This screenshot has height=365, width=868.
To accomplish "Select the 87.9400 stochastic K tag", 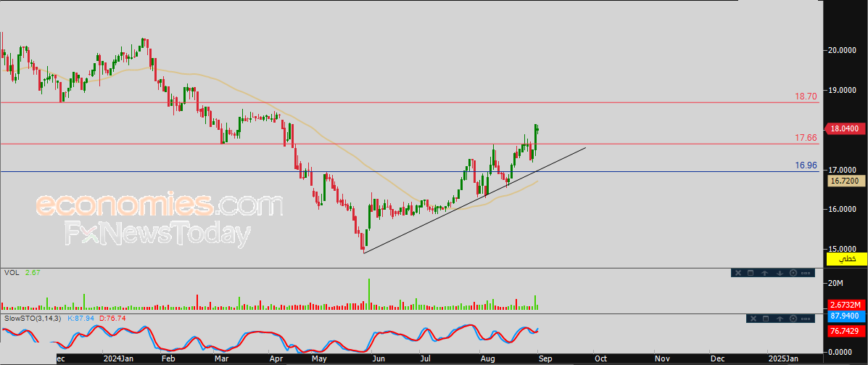I will pos(846,316).
